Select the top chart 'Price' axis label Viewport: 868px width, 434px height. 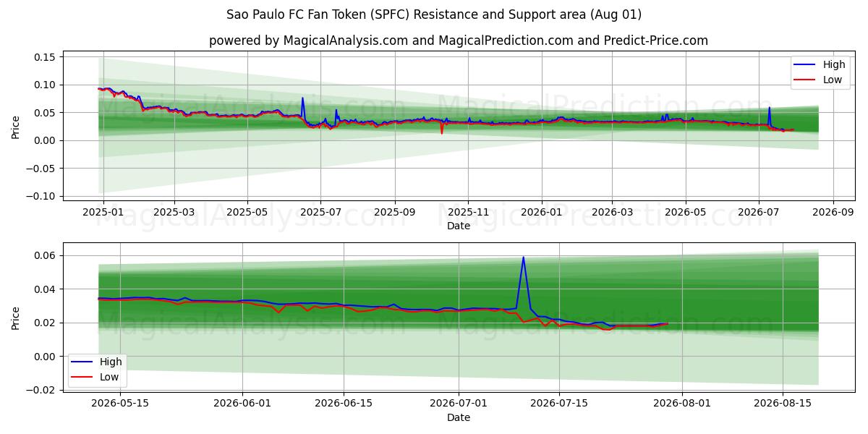16,126
